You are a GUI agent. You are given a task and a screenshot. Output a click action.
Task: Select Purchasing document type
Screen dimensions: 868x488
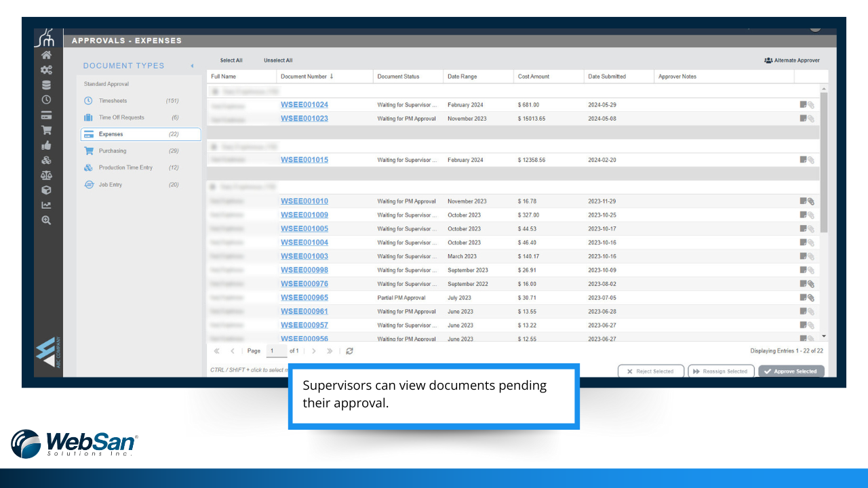point(113,151)
